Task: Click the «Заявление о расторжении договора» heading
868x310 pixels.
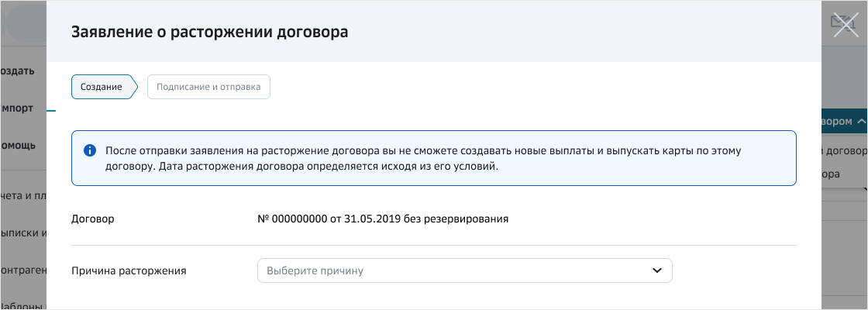Action: click(x=209, y=32)
